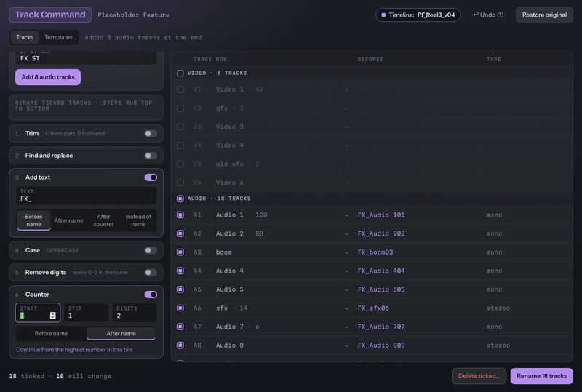Click the FX ST names input field

tap(86, 57)
